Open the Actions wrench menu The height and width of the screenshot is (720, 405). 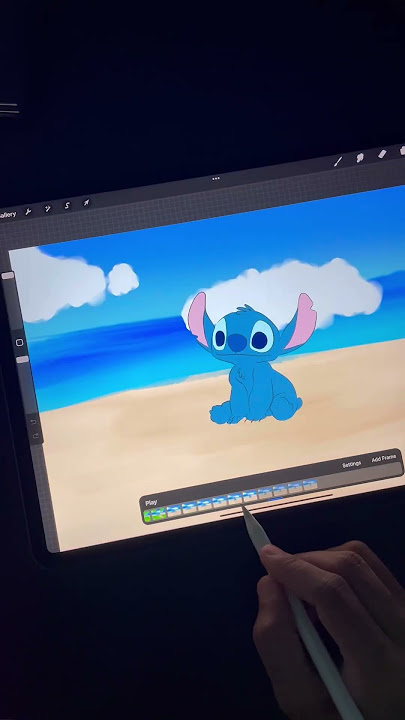click(28, 212)
